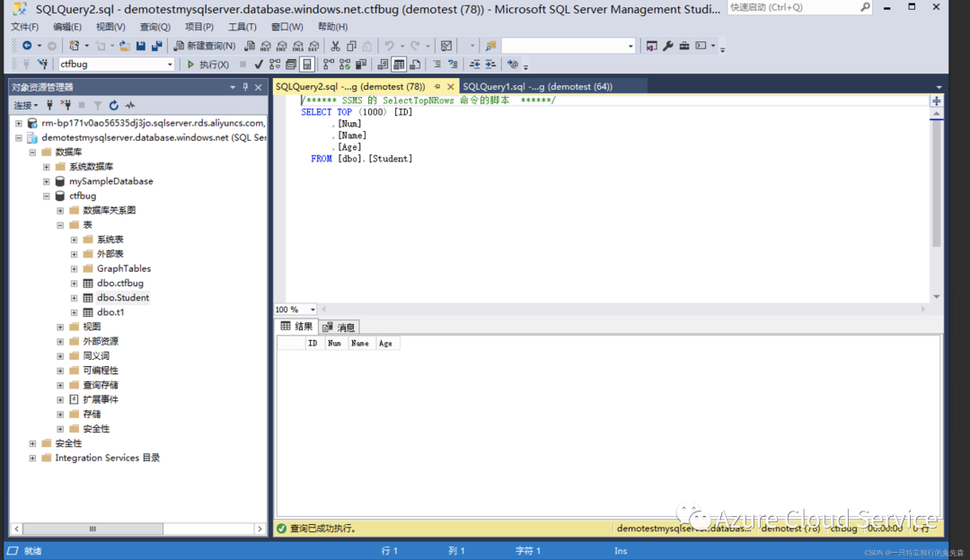Click the Quick Launch search field
Viewport: 970px width, 560px height.
click(x=794, y=7)
